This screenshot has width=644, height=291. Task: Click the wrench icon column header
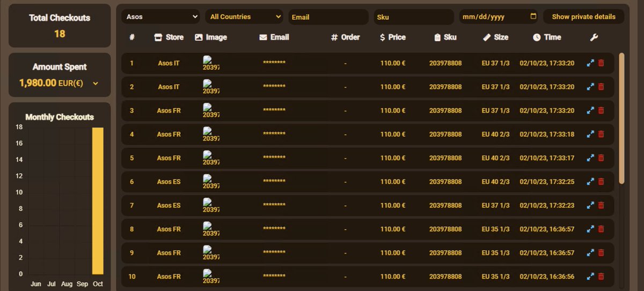pyautogui.click(x=594, y=37)
